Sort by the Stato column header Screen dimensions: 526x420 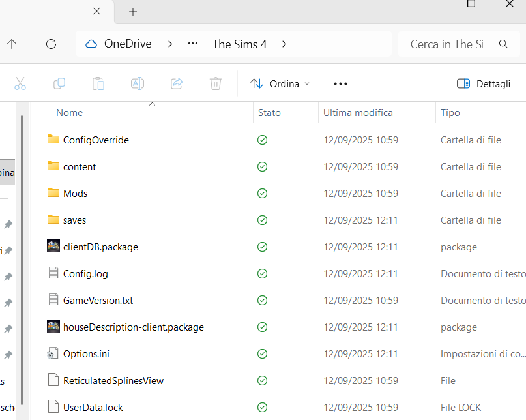(269, 113)
